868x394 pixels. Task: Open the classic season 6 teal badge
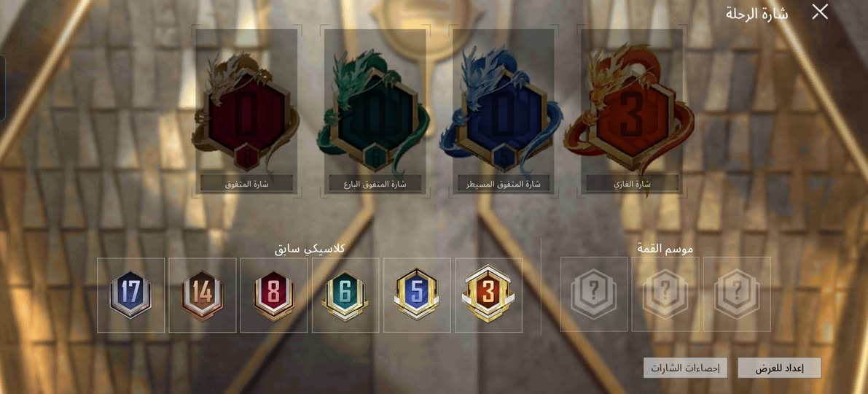[345, 295]
